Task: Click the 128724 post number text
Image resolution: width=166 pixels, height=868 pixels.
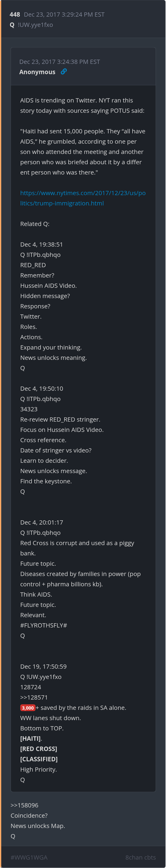Action: (x=30, y=687)
